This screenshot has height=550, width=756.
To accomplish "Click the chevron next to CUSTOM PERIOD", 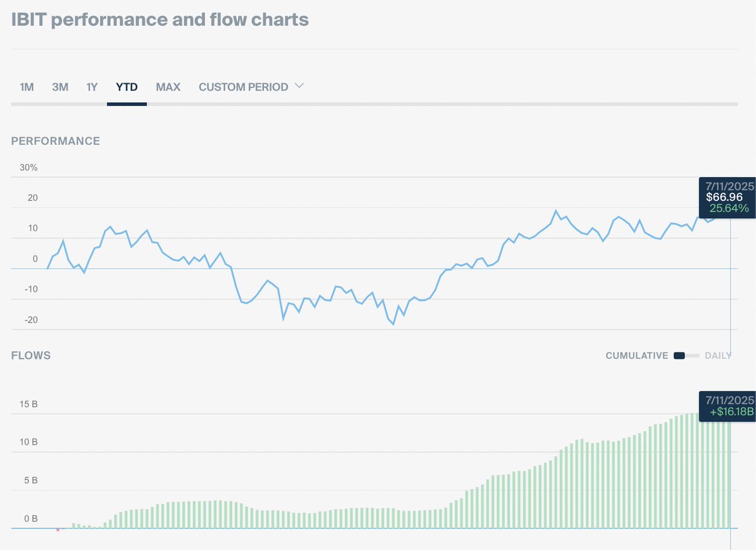I will point(299,86).
